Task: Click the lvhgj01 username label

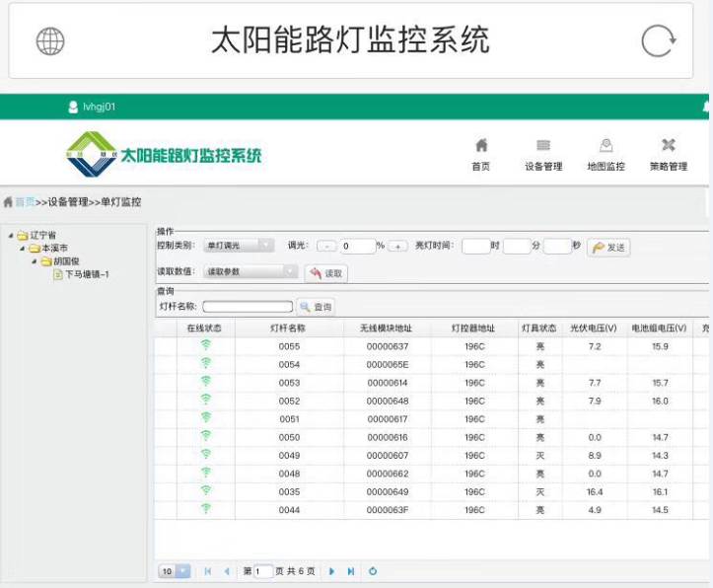Action: (x=100, y=107)
